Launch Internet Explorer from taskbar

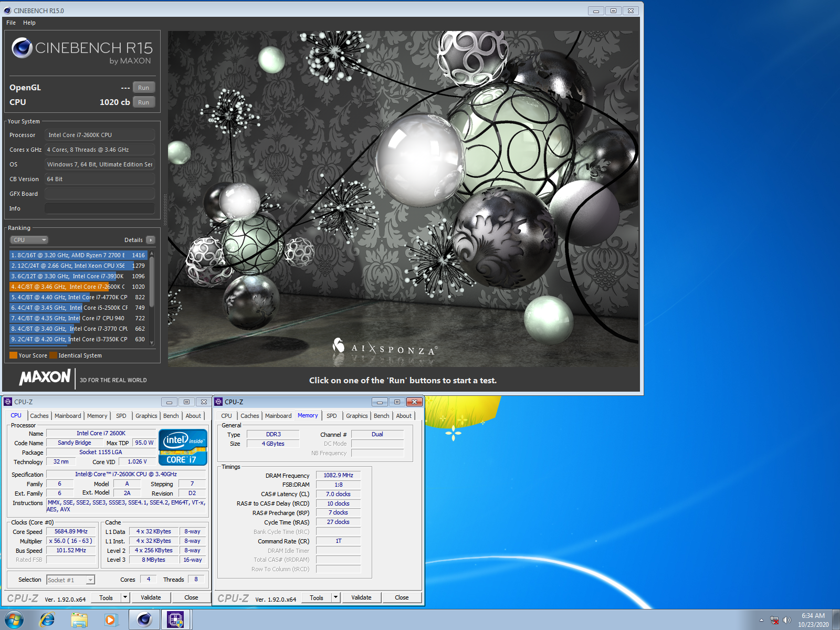[47, 620]
